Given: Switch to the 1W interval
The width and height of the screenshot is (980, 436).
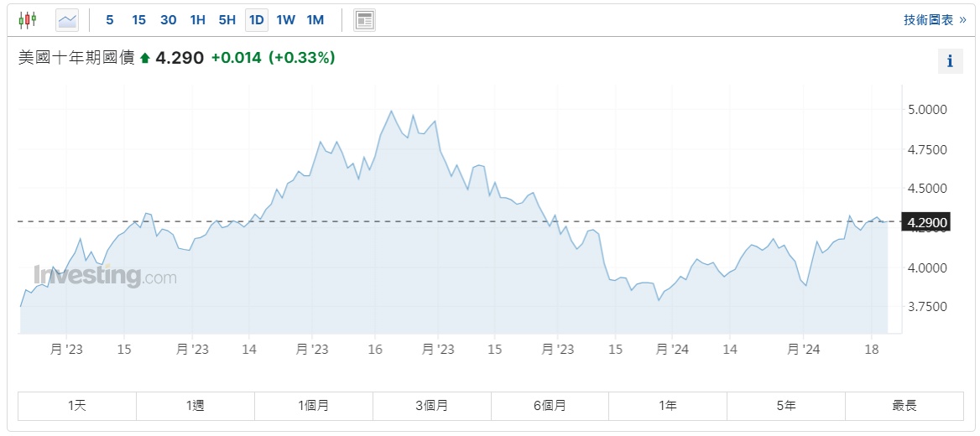Looking at the screenshot, I should [285, 20].
